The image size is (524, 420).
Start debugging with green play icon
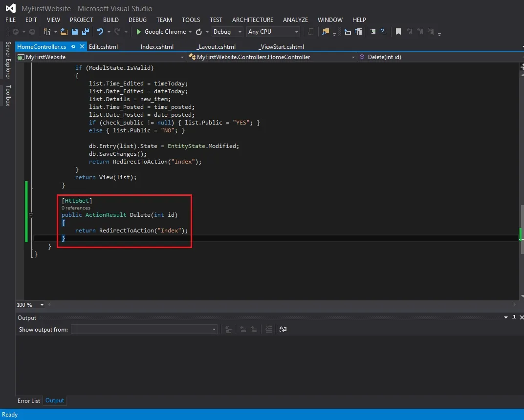tap(138, 32)
